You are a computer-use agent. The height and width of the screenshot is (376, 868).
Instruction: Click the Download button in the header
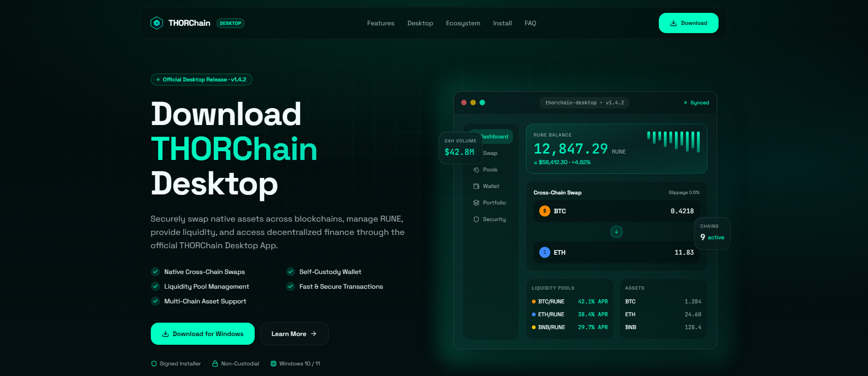point(688,23)
